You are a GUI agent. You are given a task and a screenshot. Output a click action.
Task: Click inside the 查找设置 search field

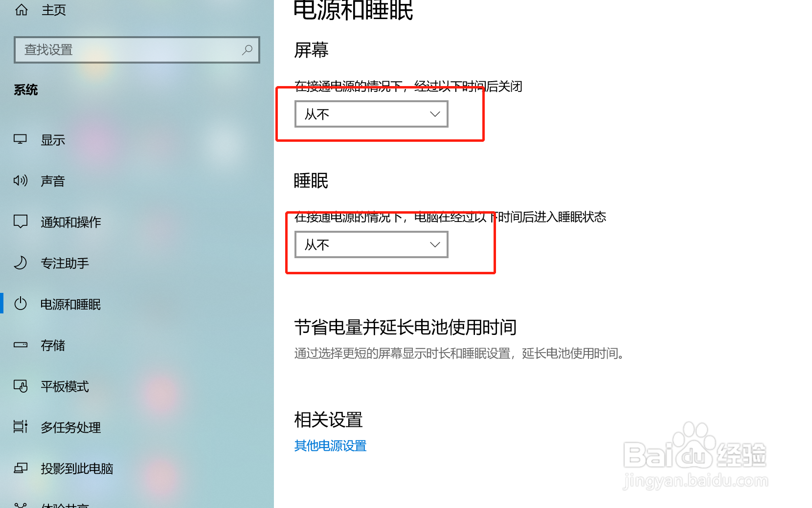[x=137, y=50]
